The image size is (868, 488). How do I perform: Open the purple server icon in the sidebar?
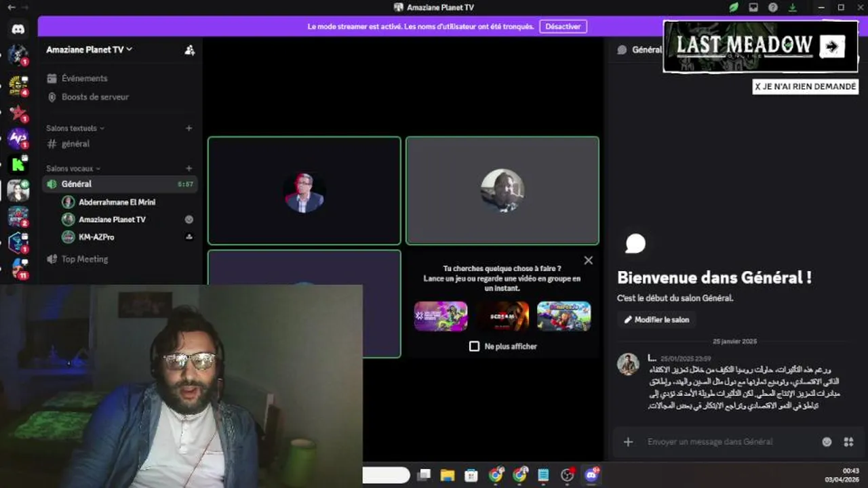point(18,138)
